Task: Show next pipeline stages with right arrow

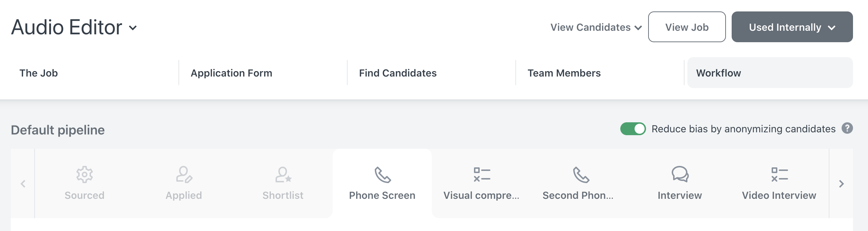Action: point(841,184)
